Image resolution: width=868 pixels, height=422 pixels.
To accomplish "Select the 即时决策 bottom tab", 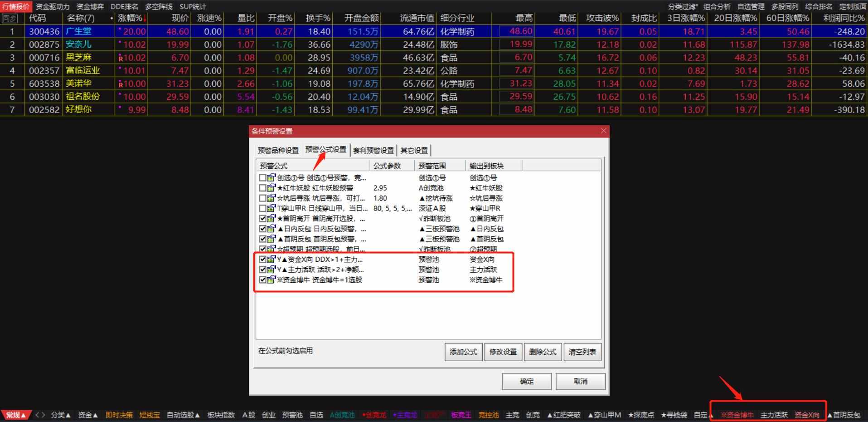I will click(x=119, y=415).
